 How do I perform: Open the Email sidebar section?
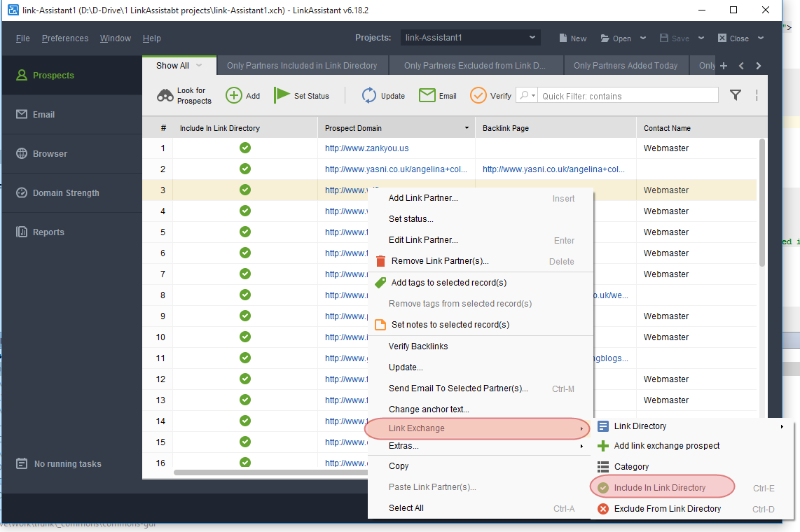(72, 115)
